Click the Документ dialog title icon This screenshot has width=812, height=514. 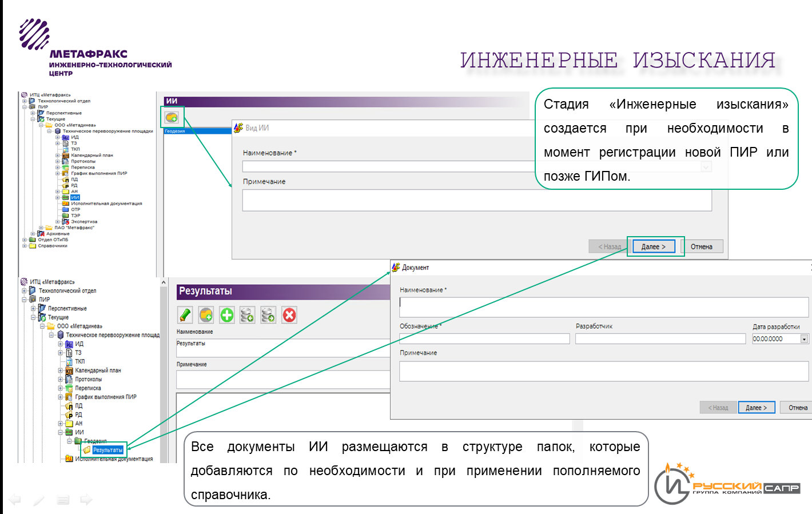[396, 267]
